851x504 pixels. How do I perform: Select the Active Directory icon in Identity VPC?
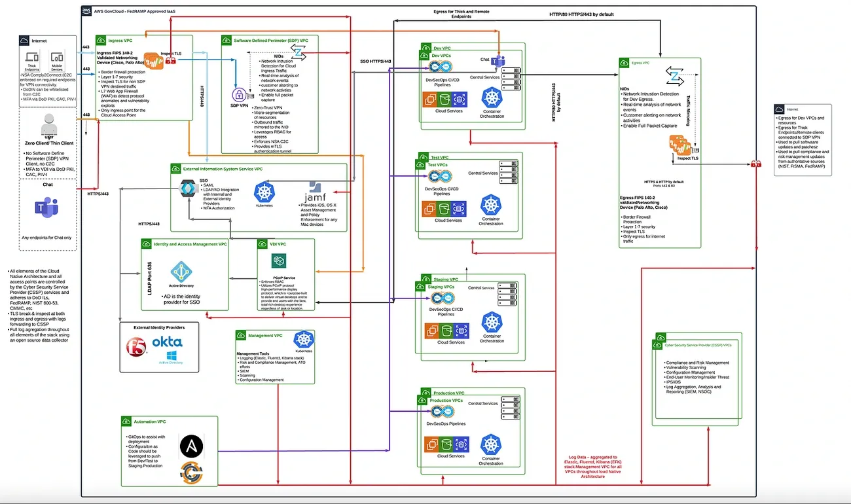[181, 272]
